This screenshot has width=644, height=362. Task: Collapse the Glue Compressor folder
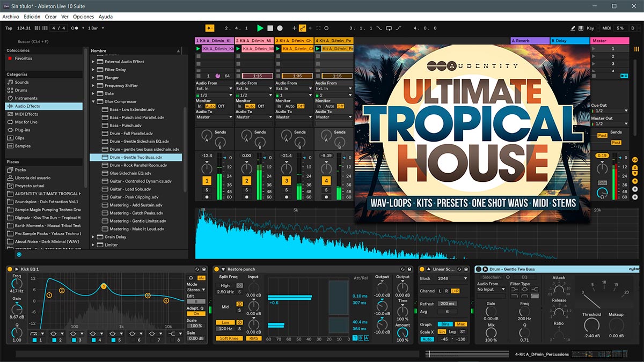pos(93,101)
